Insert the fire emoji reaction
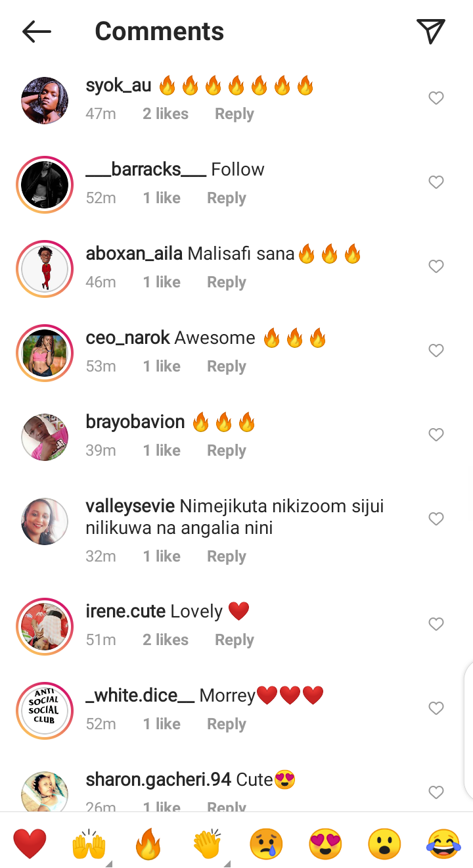 148,844
